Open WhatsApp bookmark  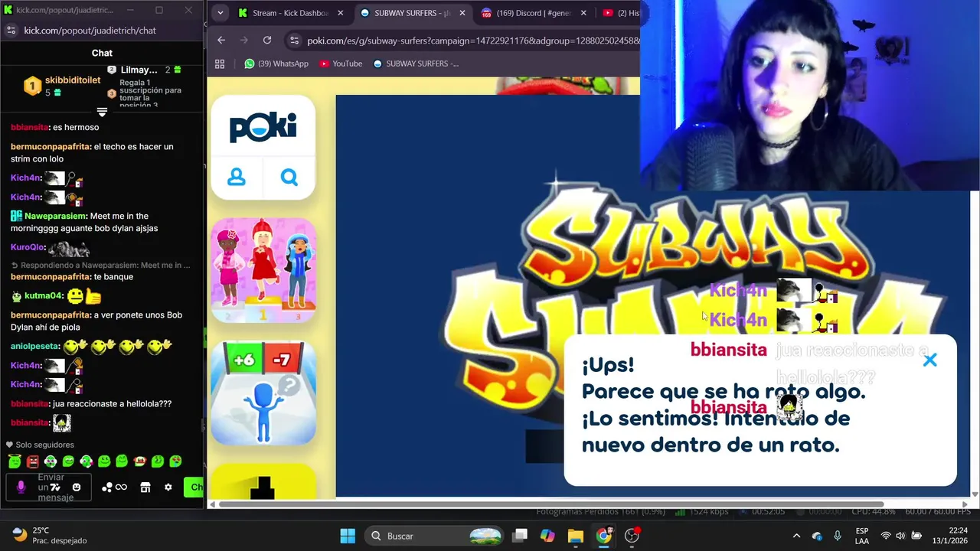pos(276,64)
